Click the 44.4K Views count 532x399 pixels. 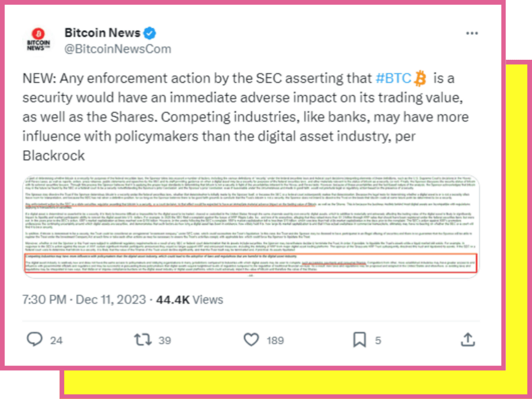[189, 300]
